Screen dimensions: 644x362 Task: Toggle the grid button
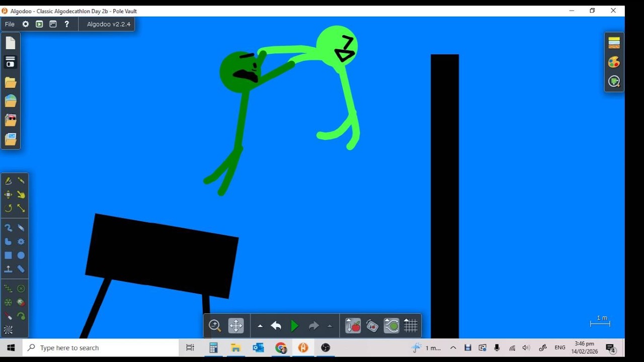coord(411,326)
